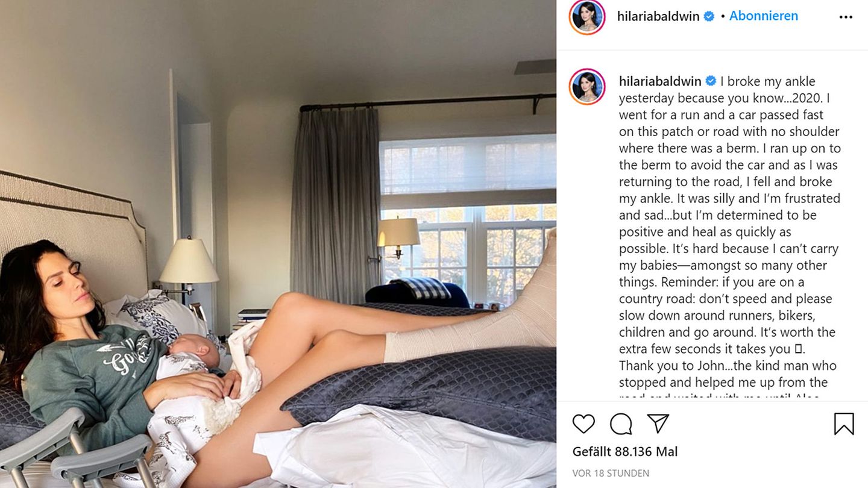Open the VOR 18 STUNDEN timestamp link
This screenshot has height=488, width=868.
pos(611,474)
